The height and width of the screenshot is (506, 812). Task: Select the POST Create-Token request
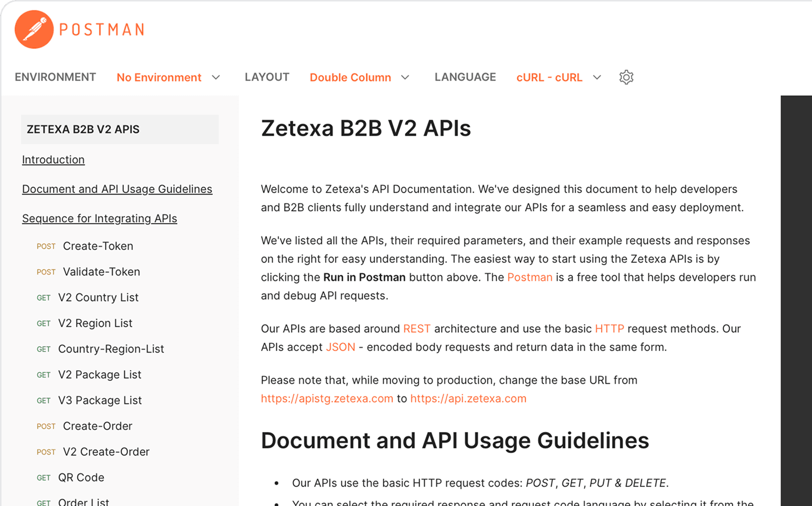98,246
